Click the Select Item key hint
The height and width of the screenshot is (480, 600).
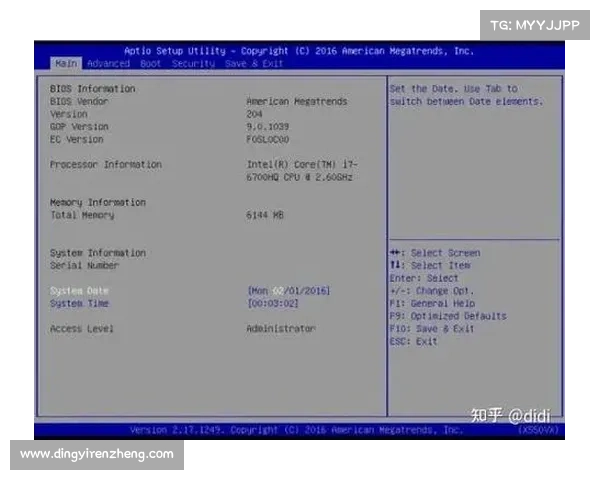pos(430,266)
